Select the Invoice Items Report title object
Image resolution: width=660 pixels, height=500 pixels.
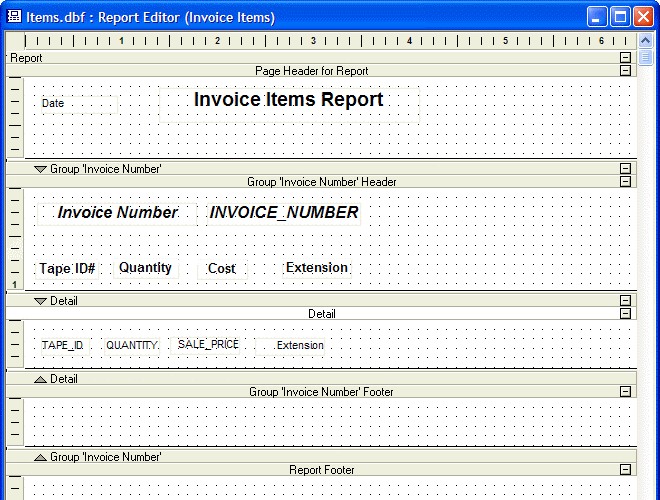(x=289, y=105)
